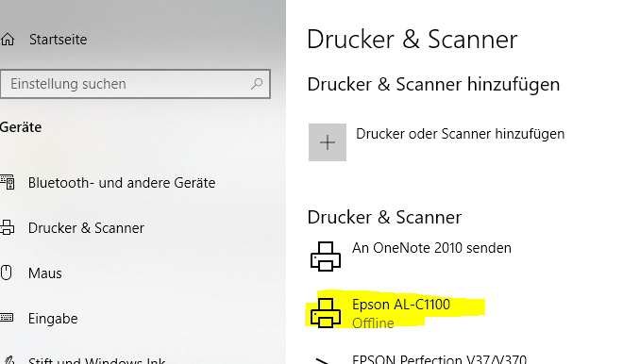Viewport: 623px width, 364px height.
Task: Click the Bluetooth- und andere Geräte icon
Action: 8,183
